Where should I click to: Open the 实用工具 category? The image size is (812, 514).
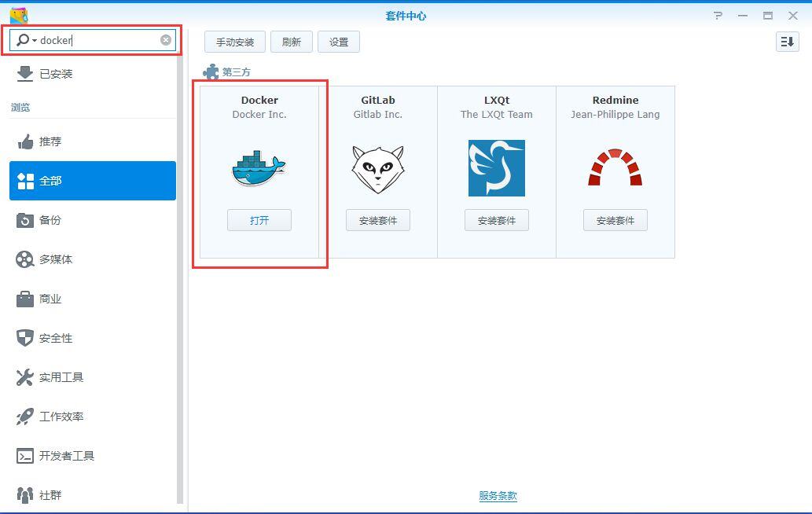(93, 377)
